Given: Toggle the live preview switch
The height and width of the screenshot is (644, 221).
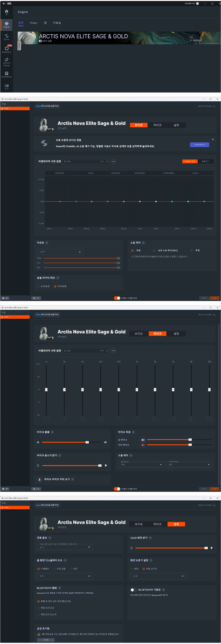Looking at the screenshot, I should click(117, 298).
